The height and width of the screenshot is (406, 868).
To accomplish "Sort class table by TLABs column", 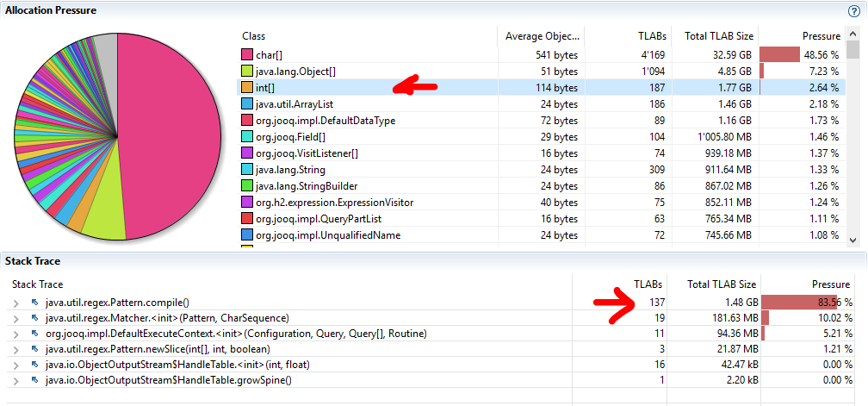I will pos(628,36).
